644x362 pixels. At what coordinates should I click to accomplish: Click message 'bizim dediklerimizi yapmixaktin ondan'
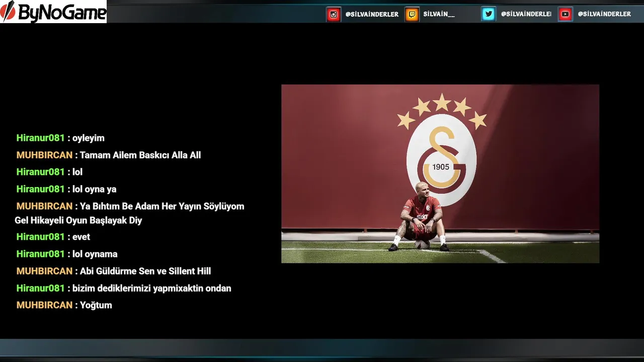(x=152, y=289)
